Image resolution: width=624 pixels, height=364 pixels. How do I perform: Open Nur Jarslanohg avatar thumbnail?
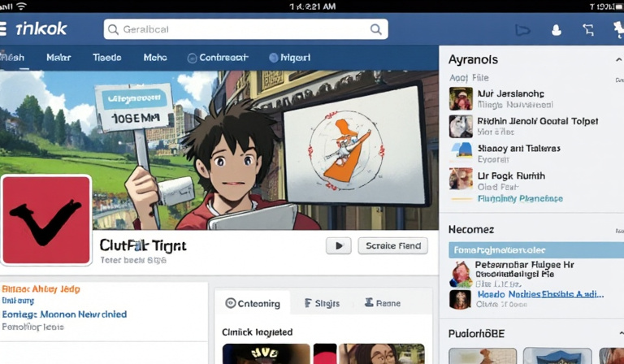pyautogui.click(x=461, y=98)
